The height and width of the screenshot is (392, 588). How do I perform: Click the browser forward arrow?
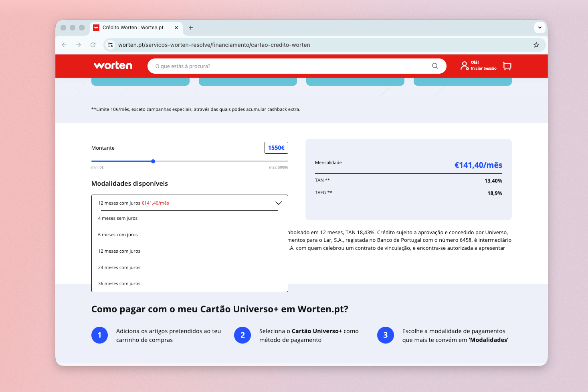tap(79, 45)
